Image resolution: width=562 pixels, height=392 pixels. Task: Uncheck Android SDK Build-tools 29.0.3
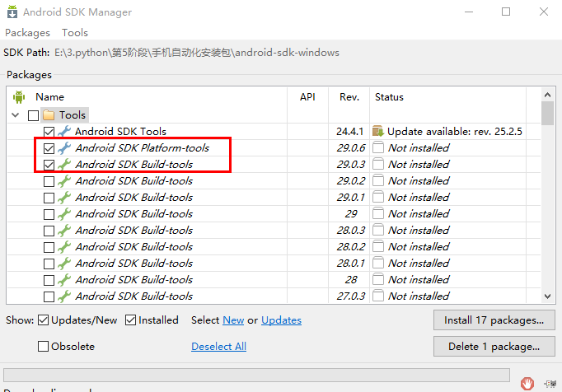point(49,165)
